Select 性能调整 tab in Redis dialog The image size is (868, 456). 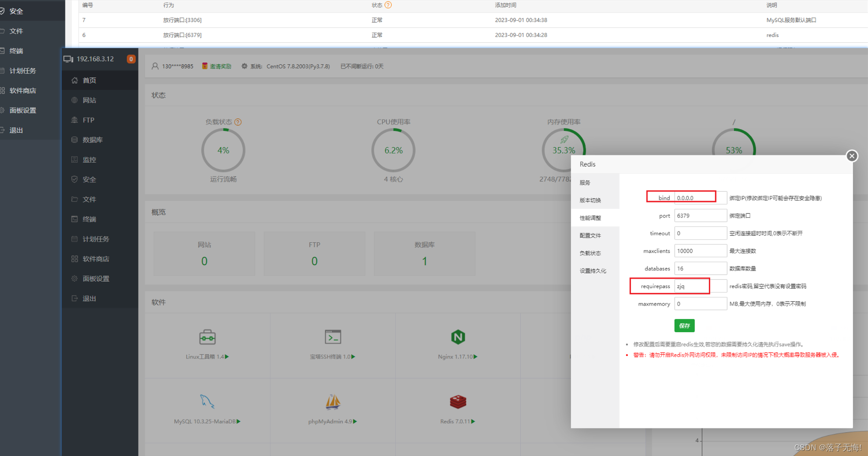click(x=595, y=218)
